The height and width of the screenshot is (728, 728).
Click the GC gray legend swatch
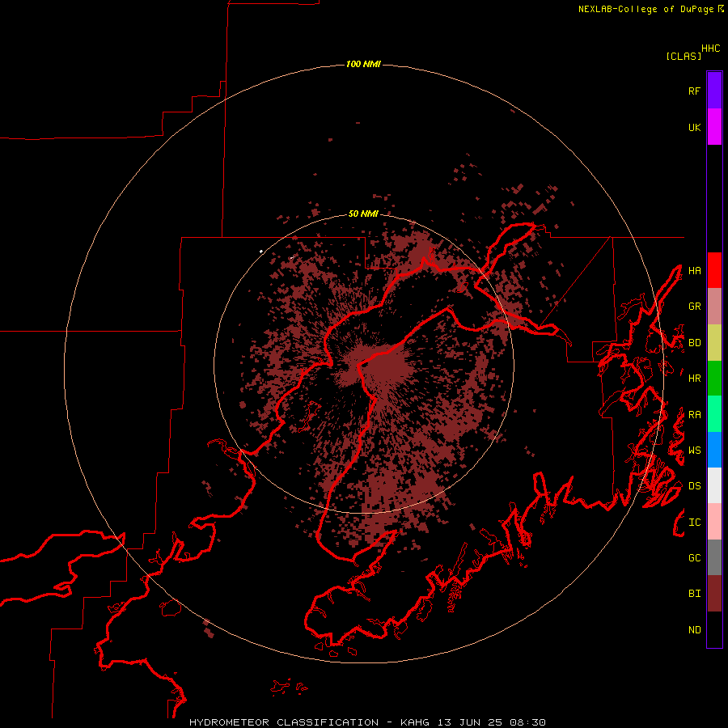pyautogui.click(x=714, y=557)
